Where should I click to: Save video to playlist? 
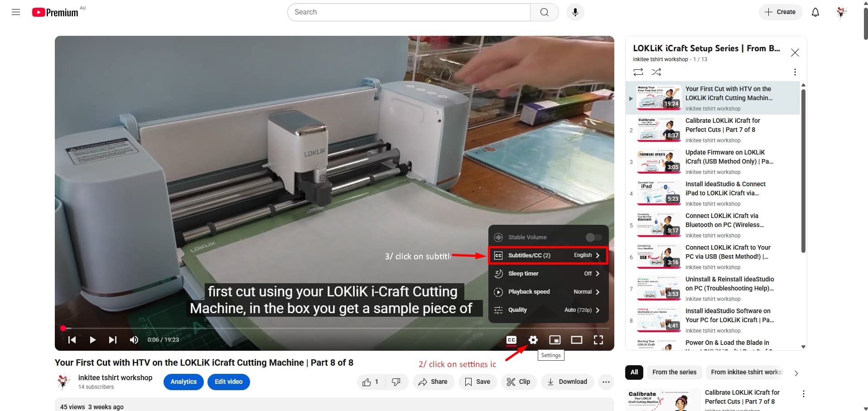tap(477, 382)
